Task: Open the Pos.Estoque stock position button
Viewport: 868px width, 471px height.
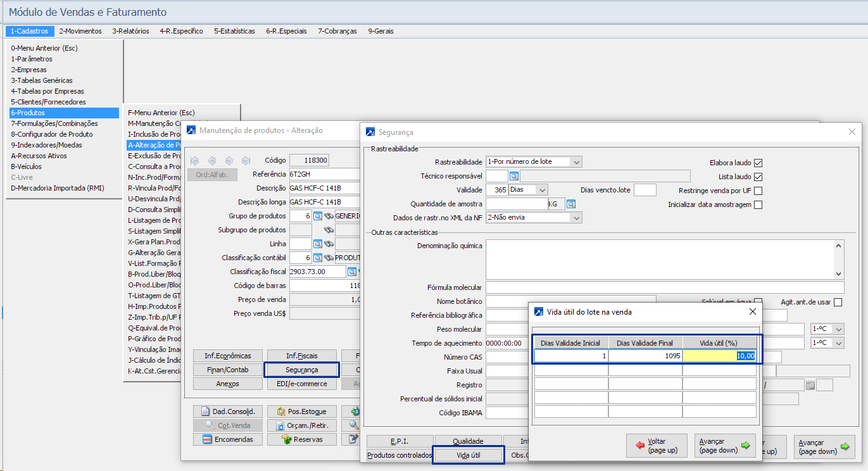Action: pos(301,411)
